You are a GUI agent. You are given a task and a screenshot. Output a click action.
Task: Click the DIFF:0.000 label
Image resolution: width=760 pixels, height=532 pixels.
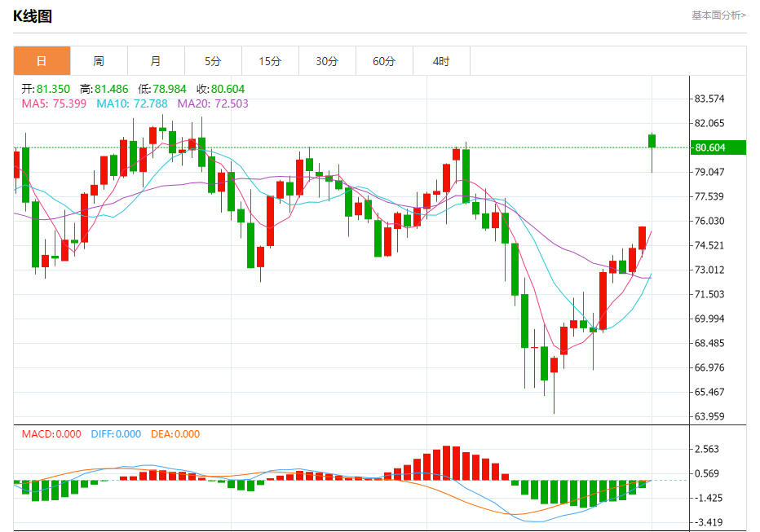[x=116, y=434]
